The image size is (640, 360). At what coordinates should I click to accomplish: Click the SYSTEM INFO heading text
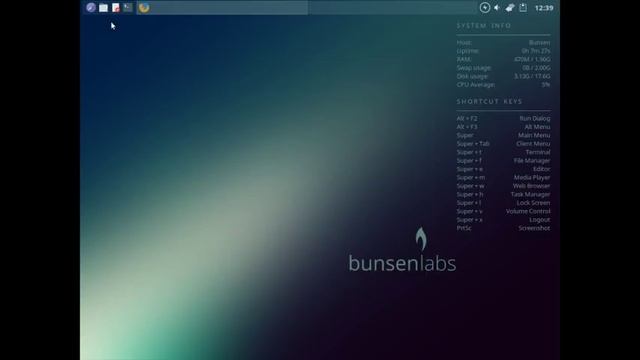coord(484,26)
